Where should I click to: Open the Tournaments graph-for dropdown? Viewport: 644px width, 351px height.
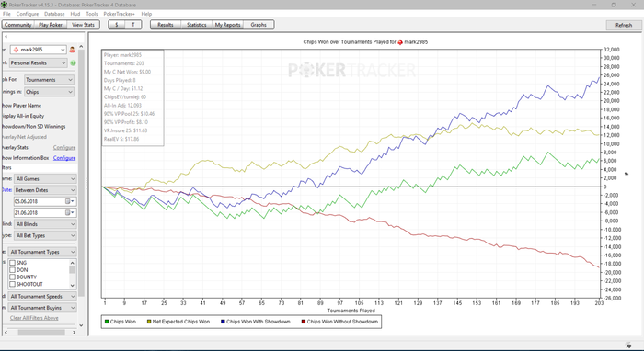point(49,80)
